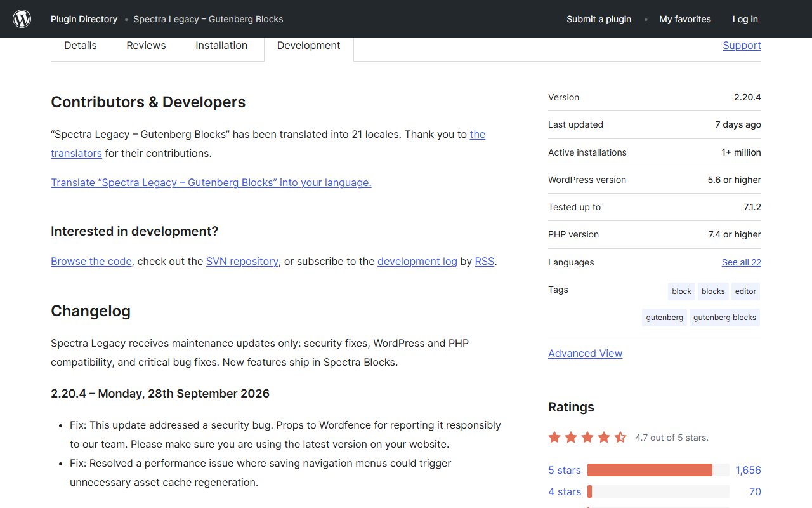812x508 pixels.
Task: Click the 'Interested in development?' heading
Action: click(134, 231)
